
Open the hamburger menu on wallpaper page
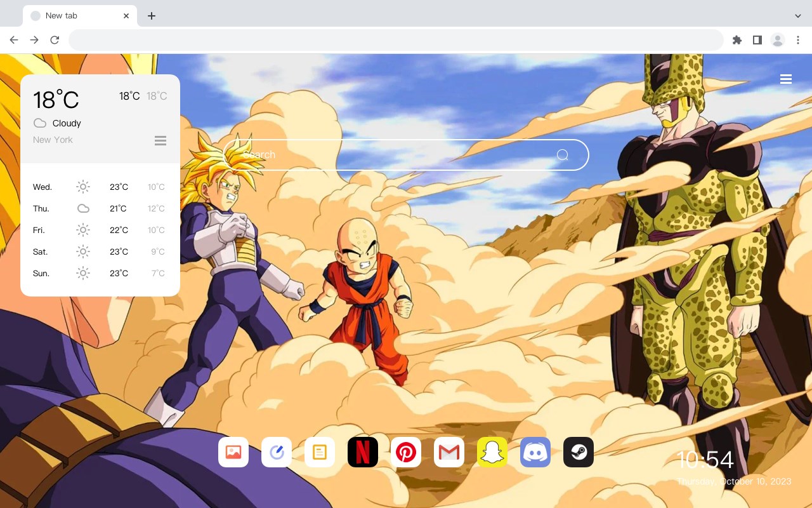786,79
